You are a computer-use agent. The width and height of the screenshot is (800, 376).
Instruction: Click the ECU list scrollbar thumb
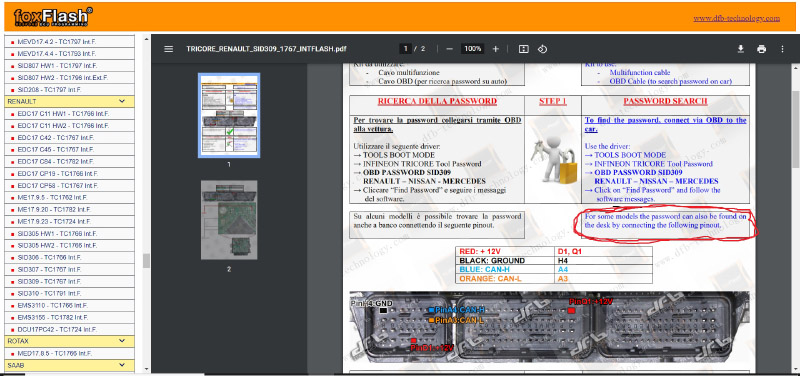coord(146,261)
